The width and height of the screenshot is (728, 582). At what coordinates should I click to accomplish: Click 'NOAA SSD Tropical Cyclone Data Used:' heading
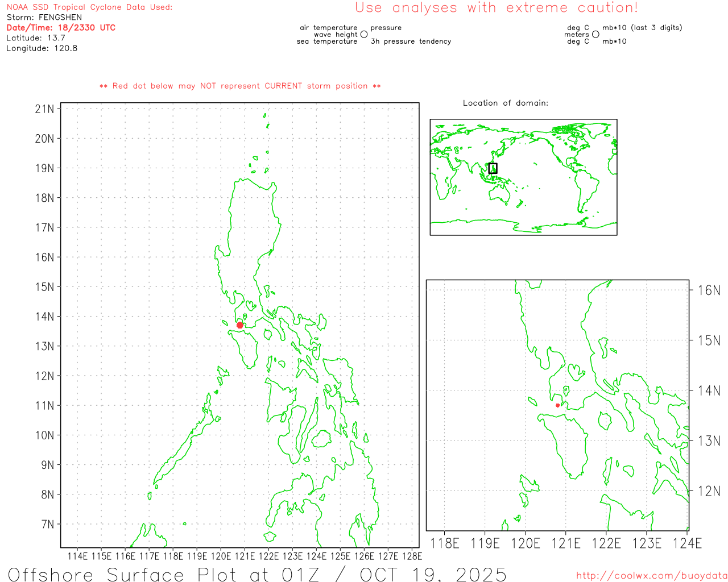[x=89, y=7]
